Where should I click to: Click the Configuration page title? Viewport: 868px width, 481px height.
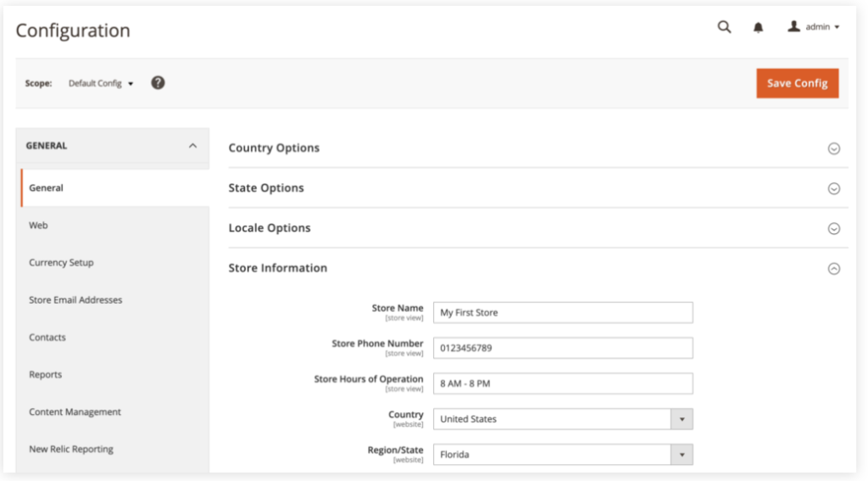click(73, 31)
